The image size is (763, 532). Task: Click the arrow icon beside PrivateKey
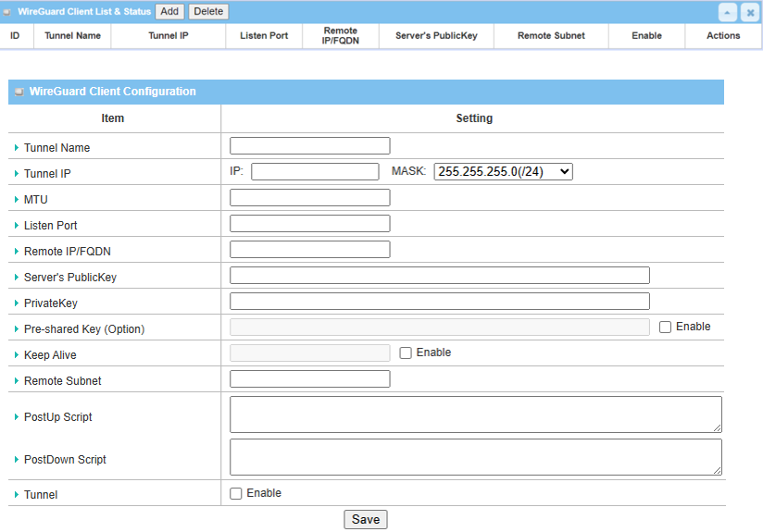[17, 303]
